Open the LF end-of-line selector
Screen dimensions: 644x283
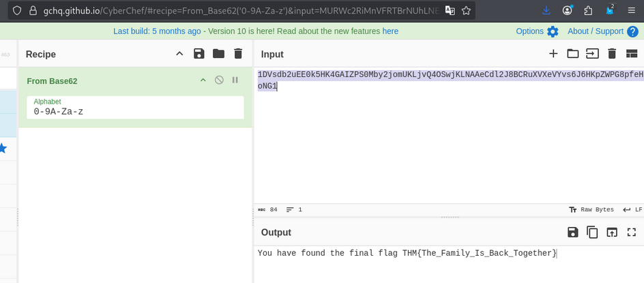click(632, 209)
